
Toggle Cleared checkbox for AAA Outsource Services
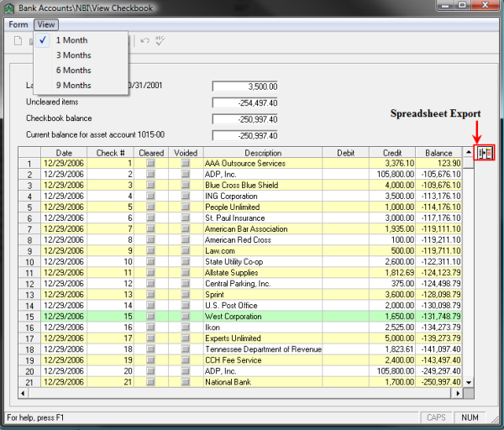[151, 164]
